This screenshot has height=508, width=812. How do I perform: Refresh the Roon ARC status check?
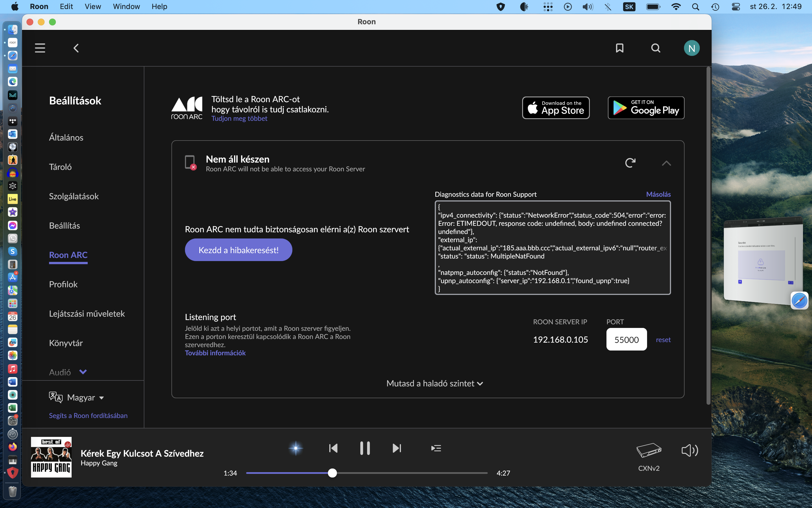point(630,163)
